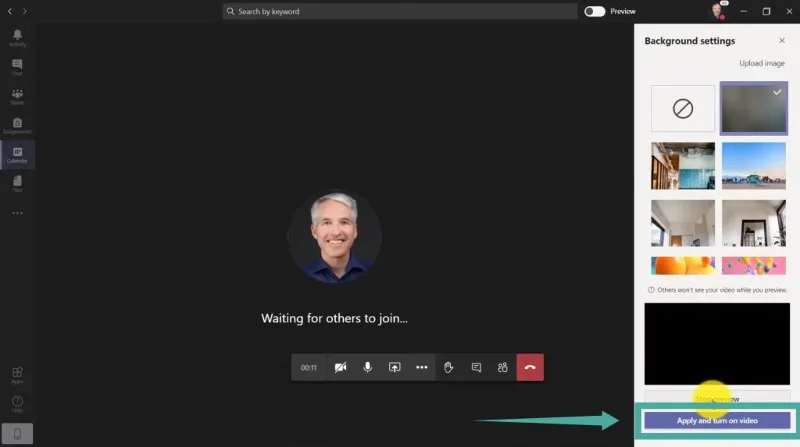Navigate back with the left arrow

[10, 11]
